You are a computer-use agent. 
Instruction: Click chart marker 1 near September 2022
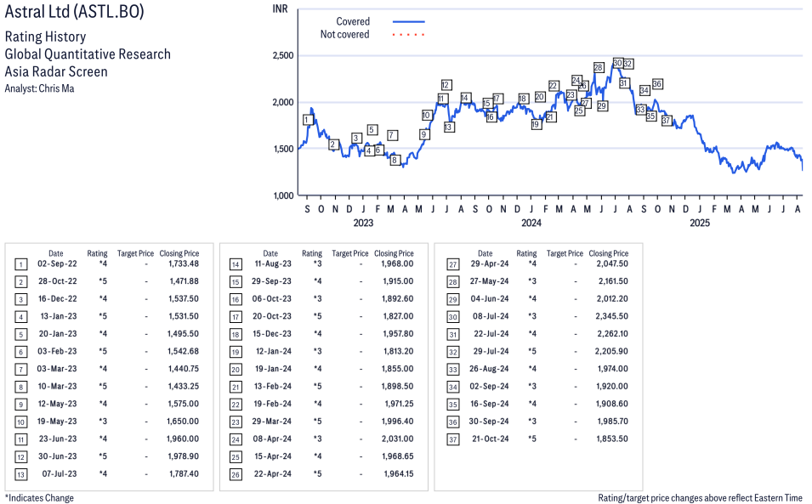[x=308, y=120]
